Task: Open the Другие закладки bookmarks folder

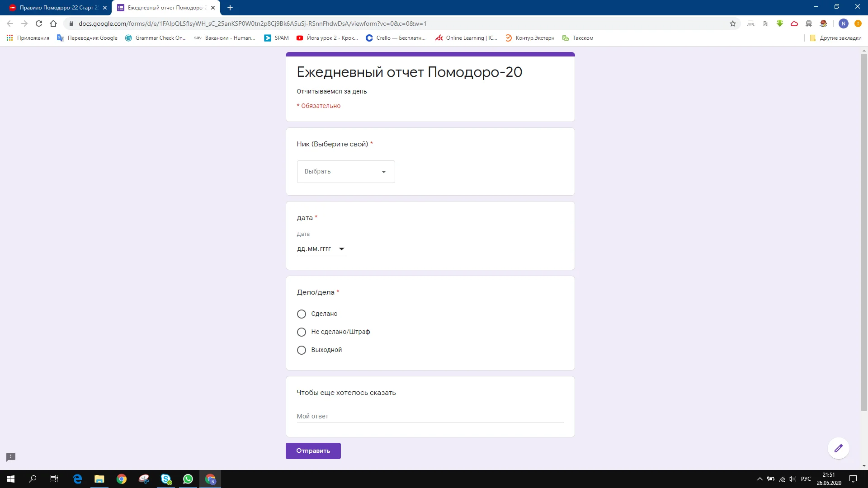Action: coord(835,38)
